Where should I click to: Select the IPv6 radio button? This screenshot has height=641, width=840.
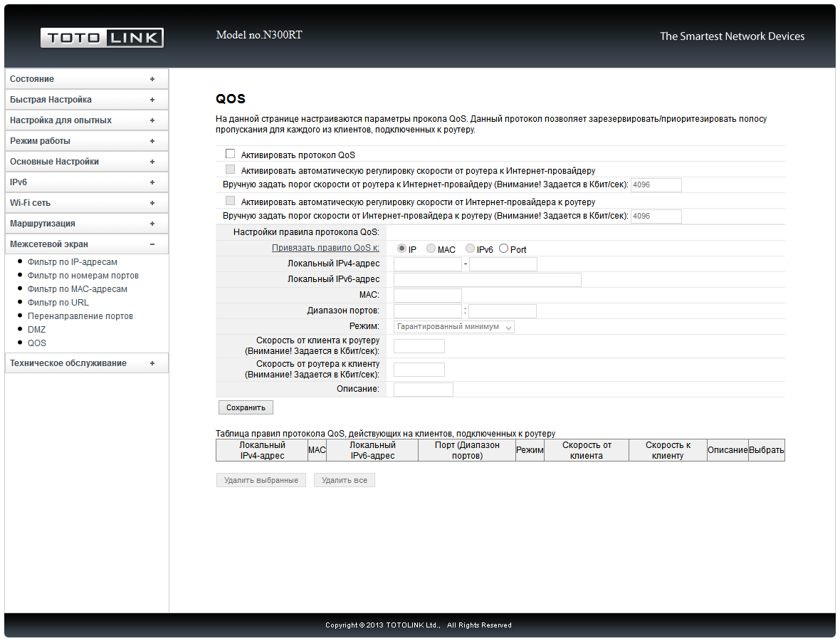tap(470, 248)
